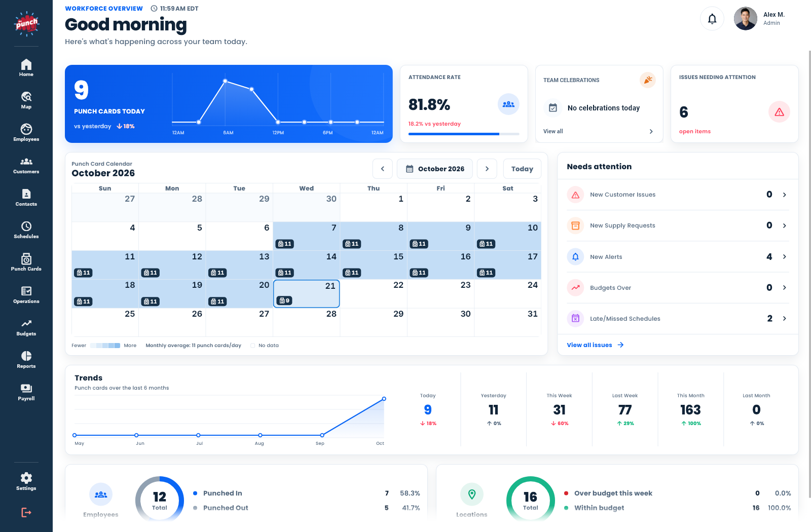
Task: Open the Contacts page
Action: [x=26, y=197]
